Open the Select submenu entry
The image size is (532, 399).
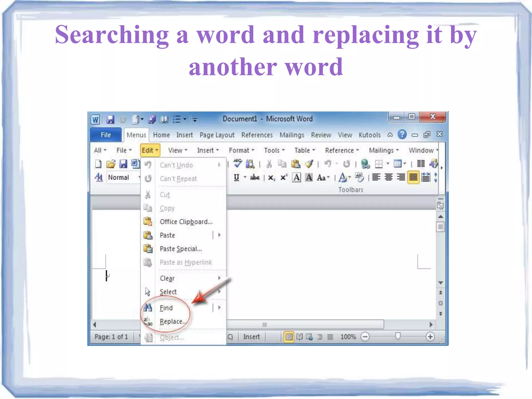pos(183,292)
